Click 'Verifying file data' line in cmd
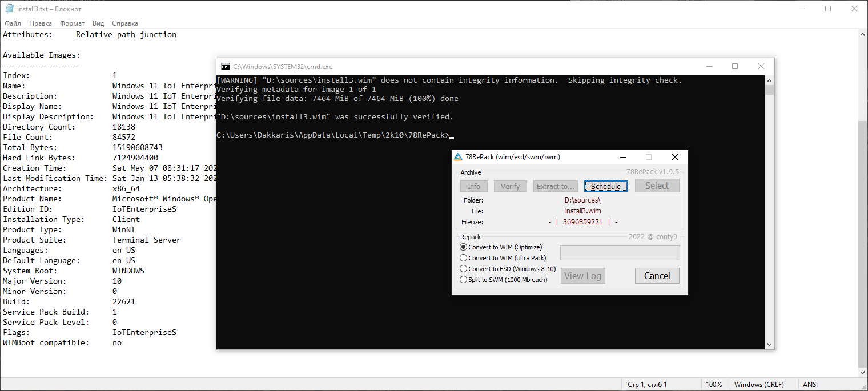This screenshot has height=391, width=868. coord(337,99)
